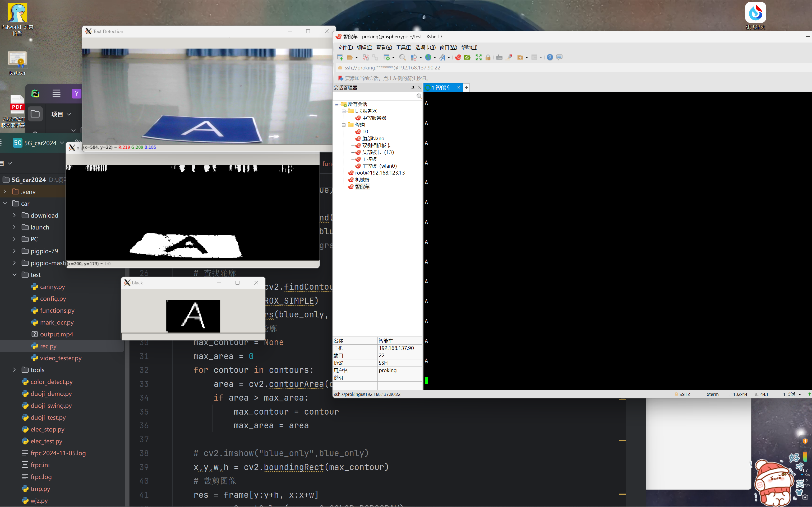Screen dimensions: 812x507
Task: Click the 项目 project panel dropdown
Action: pos(61,114)
